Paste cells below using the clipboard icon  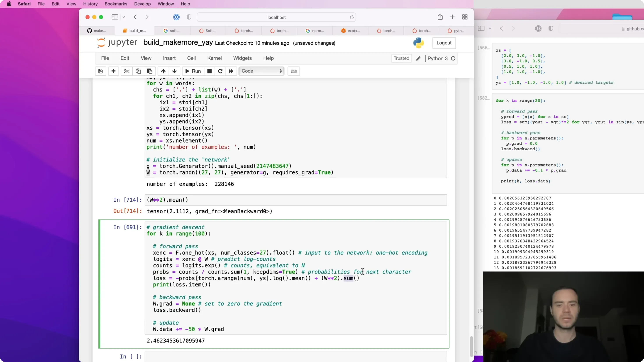pyautogui.click(x=150, y=71)
